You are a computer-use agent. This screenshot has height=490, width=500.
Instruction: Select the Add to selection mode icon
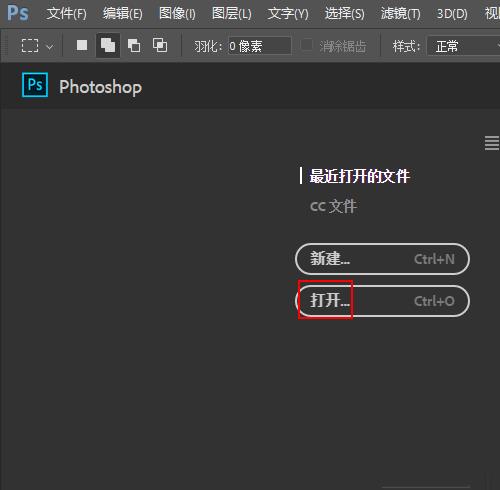pyautogui.click(x=108, y=45)
